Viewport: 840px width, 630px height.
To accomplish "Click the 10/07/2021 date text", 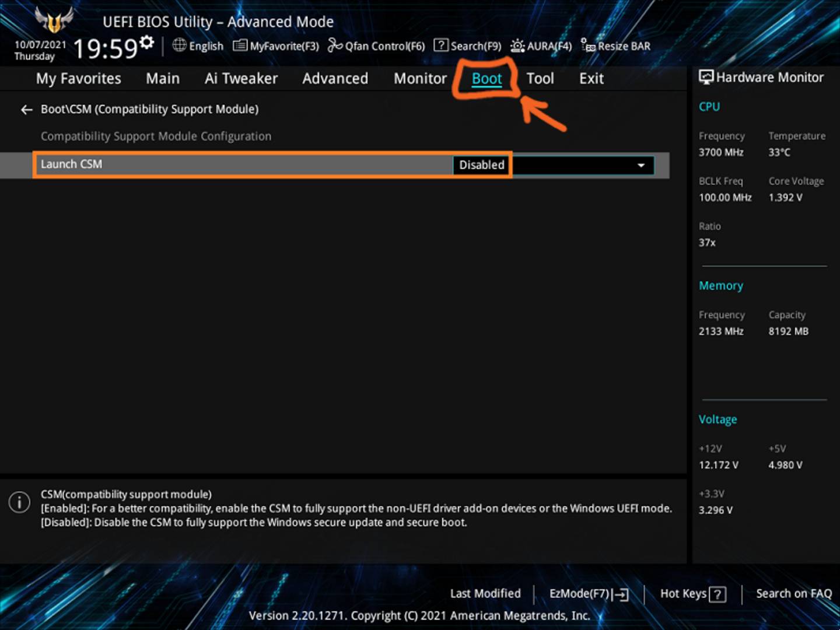I will (x=40, y=44).
